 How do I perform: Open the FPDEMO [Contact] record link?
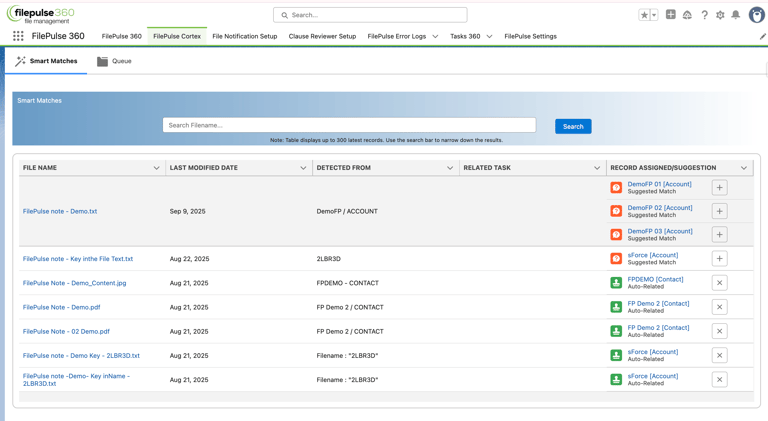tap(655, 279)
